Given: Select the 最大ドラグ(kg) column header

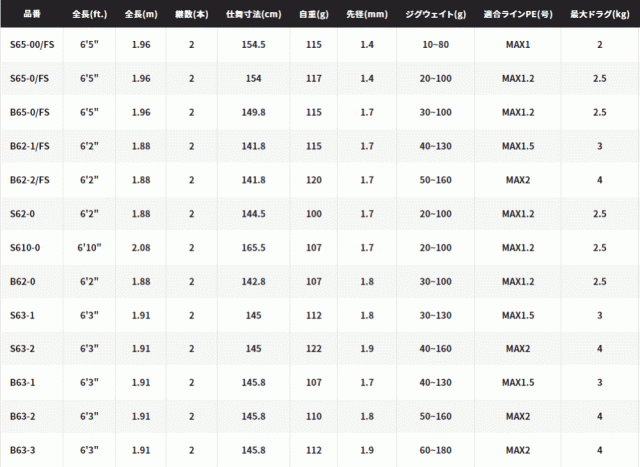Looking at the screenshot, I should (x=598, y=18).
